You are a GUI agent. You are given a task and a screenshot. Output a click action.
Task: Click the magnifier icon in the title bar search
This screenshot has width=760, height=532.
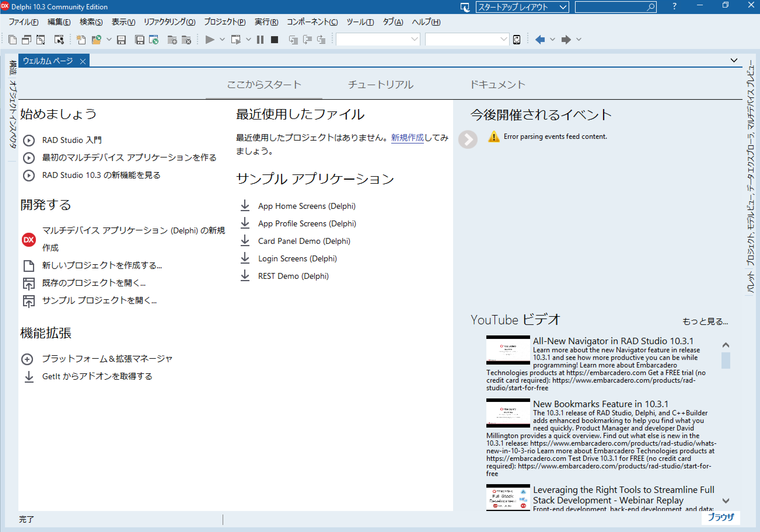(x=650, y=7)
